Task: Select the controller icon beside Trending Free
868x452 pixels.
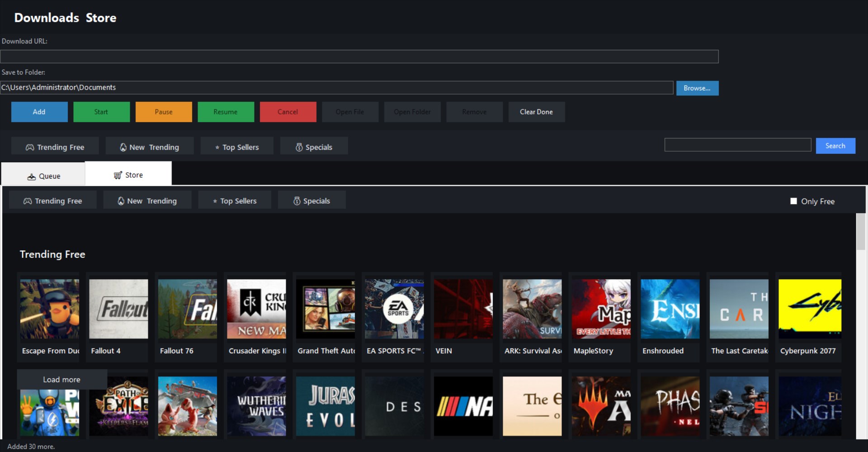Action: coord(30,147)
